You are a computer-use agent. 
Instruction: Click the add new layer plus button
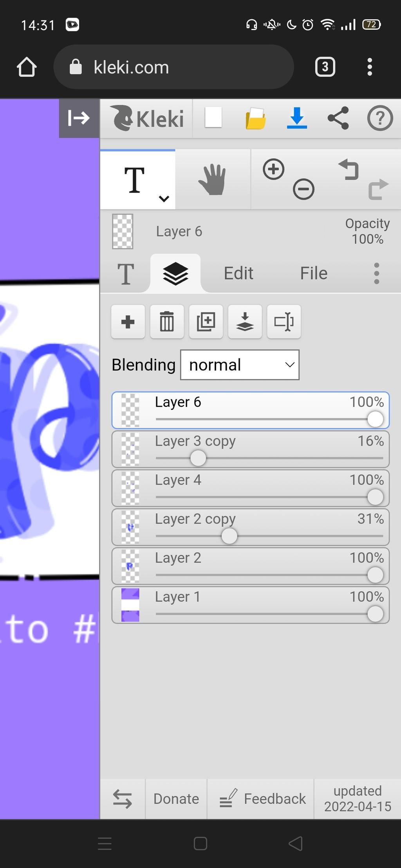(x=128, y=322)
